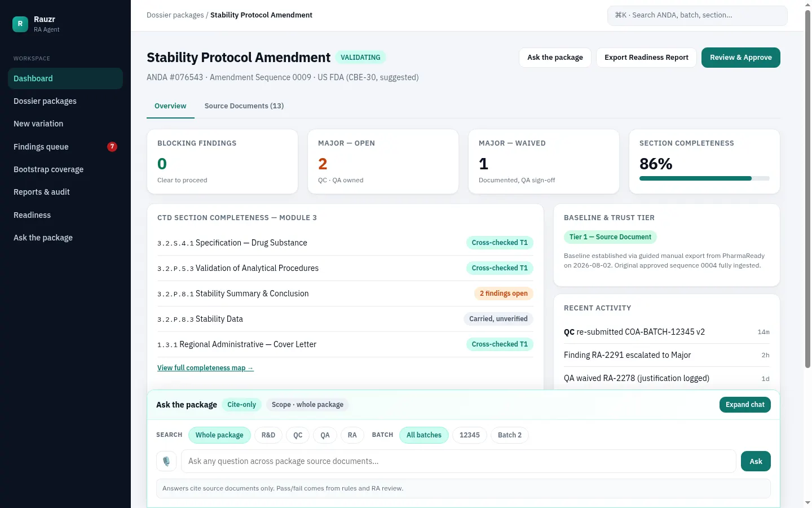
Task: Click the 2 findings open badge
Action: [x=504, y=294]
